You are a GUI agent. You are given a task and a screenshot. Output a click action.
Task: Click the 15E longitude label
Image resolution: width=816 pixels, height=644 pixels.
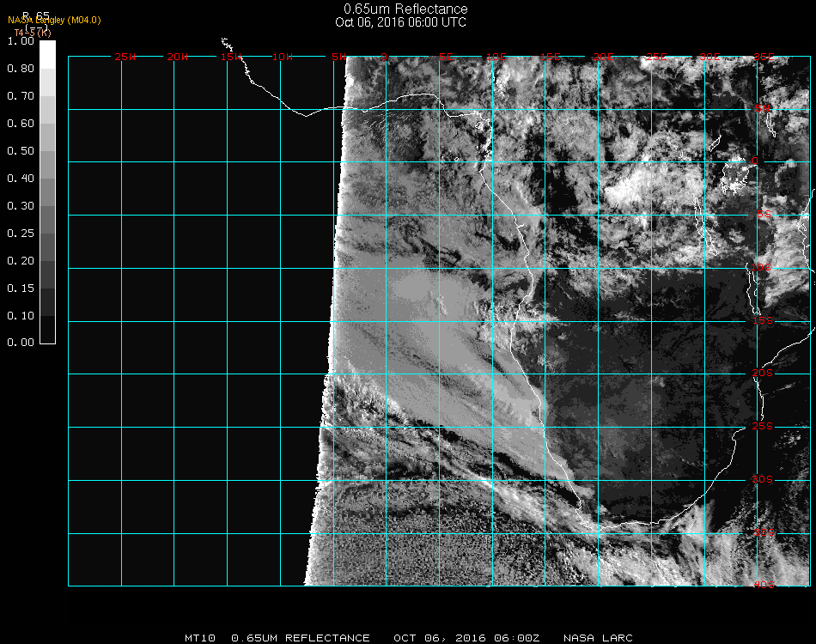tap(551, 57)
